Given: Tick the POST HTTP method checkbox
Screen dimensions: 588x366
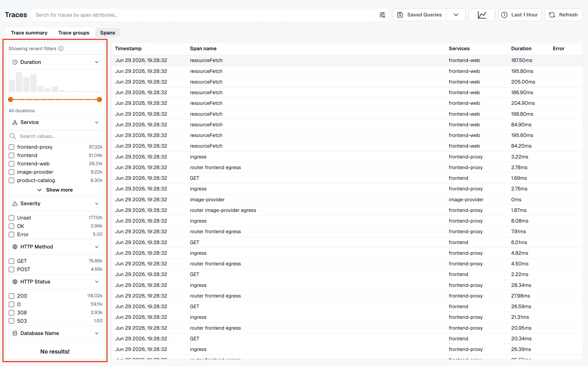Looking at the screenshot, I should [x=11, y=269].
